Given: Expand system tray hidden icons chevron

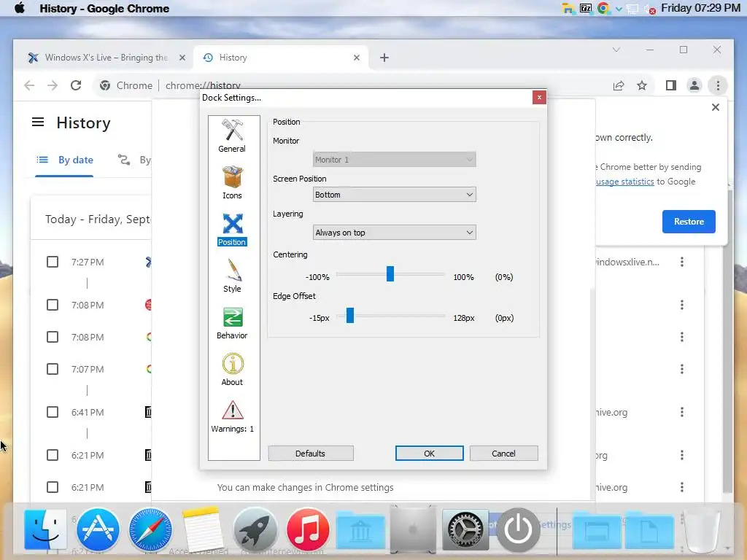Looking at the screenshot, I should [619, 9].
